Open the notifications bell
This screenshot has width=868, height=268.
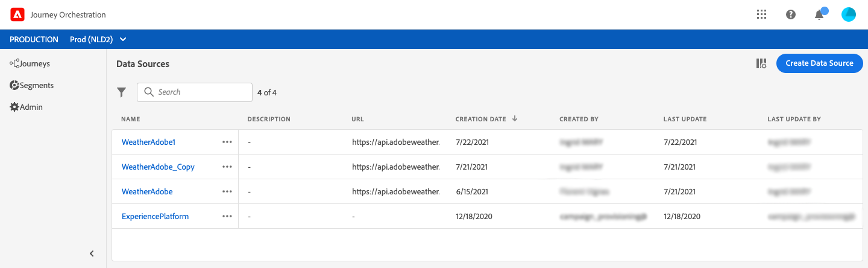coord(819,15)
